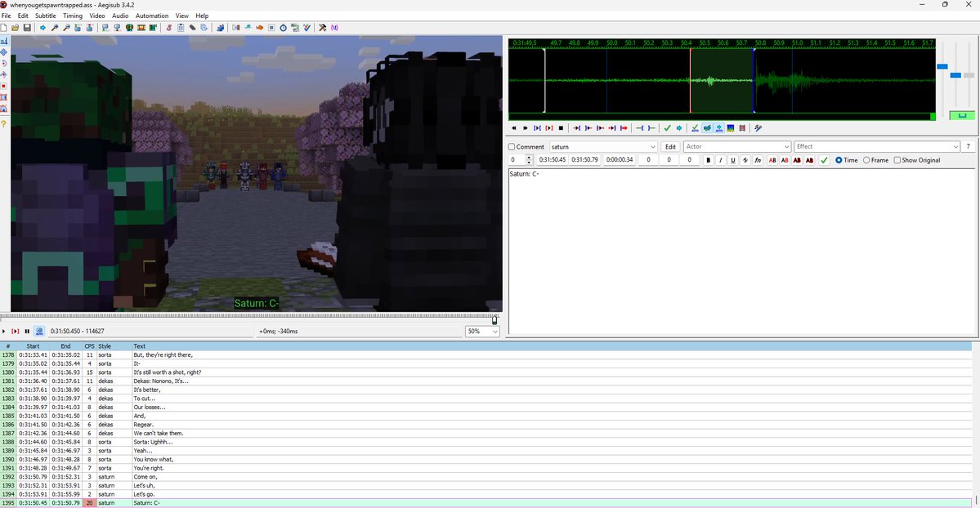Select the drag subtitles visual tool
This screenshot has width=980, height=508.
(x=4, y=52)
